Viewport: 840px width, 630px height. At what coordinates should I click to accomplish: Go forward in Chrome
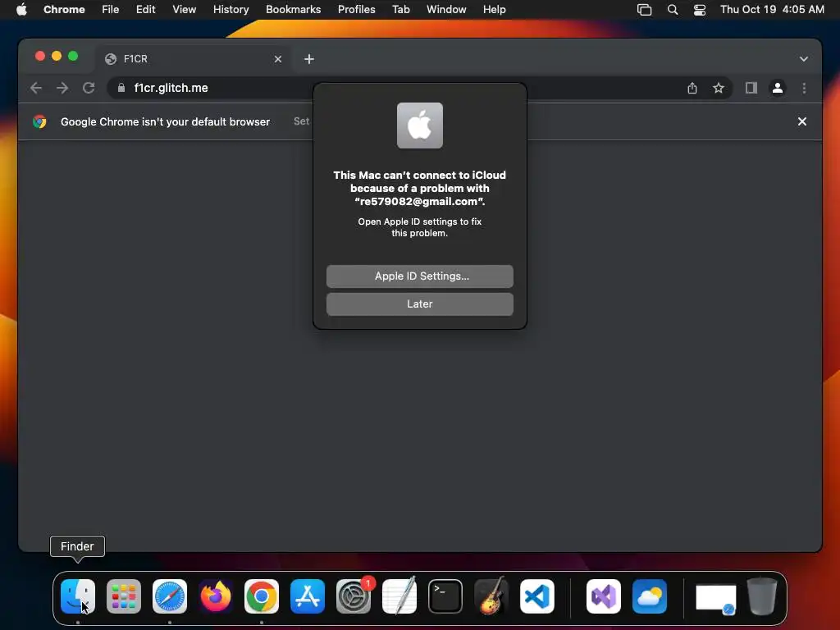point(62,88)
